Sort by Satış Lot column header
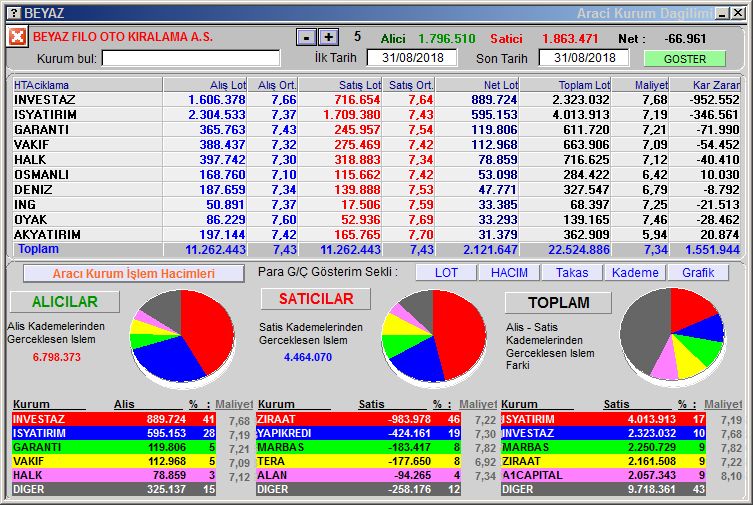Image resolution: width=753 pixels, height=505 pixels. tap(340, 85)
